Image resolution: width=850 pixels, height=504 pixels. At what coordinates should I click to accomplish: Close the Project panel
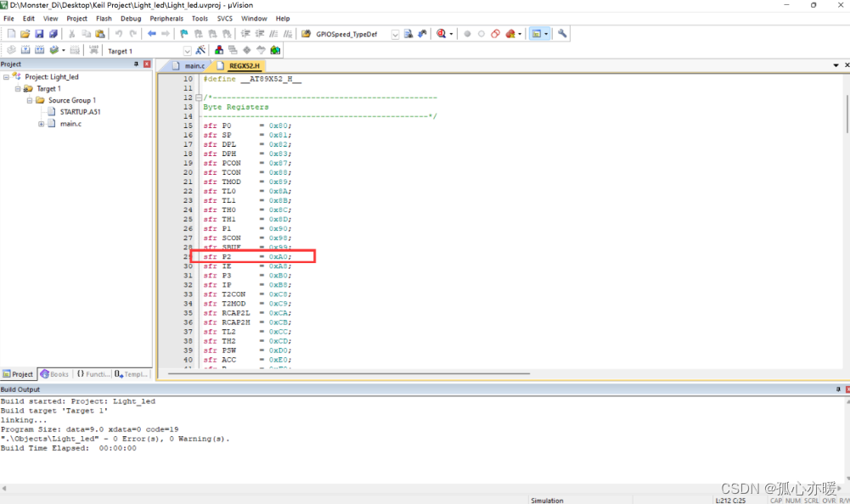(x=147, y=64)
